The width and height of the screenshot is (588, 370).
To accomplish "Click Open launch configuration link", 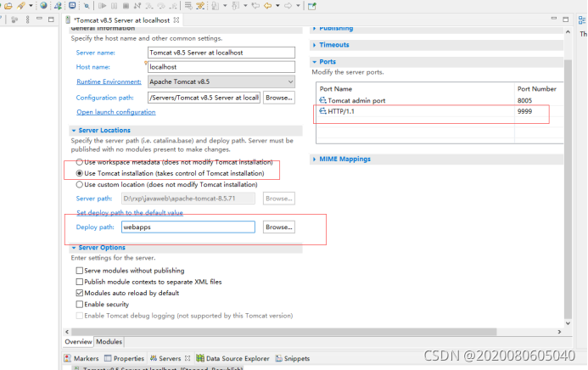I will 116,112.
